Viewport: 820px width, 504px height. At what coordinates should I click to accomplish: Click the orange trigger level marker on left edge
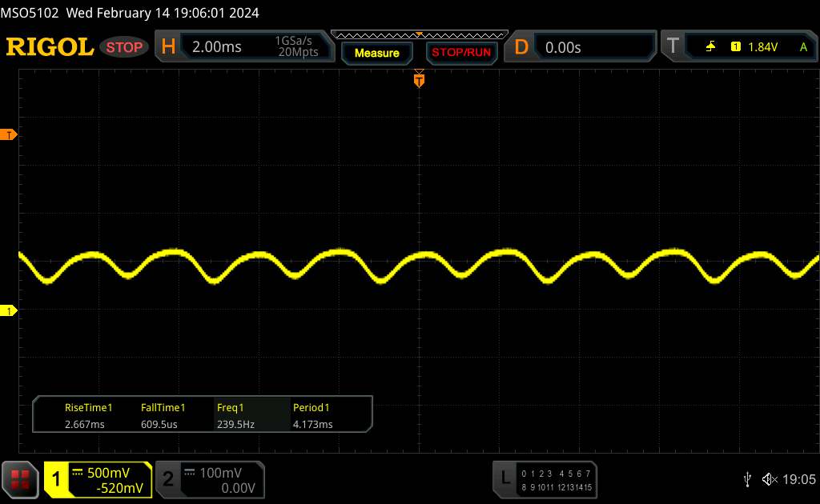(10, 135)
